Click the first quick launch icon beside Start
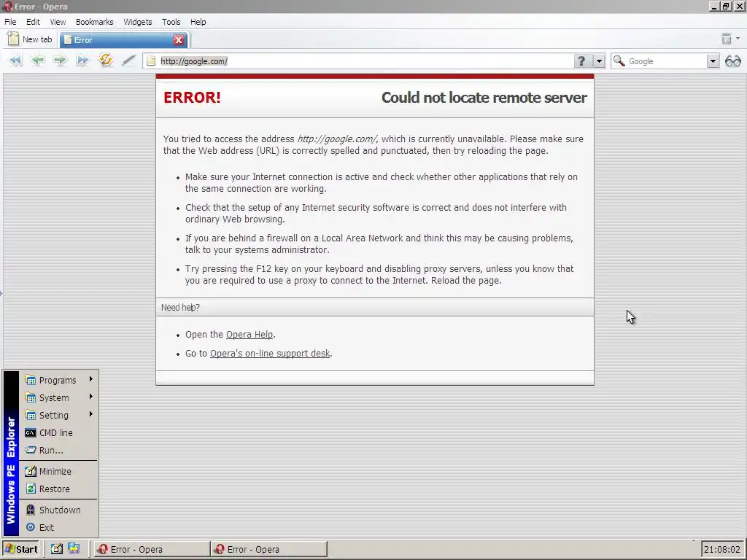 (57, 548)
